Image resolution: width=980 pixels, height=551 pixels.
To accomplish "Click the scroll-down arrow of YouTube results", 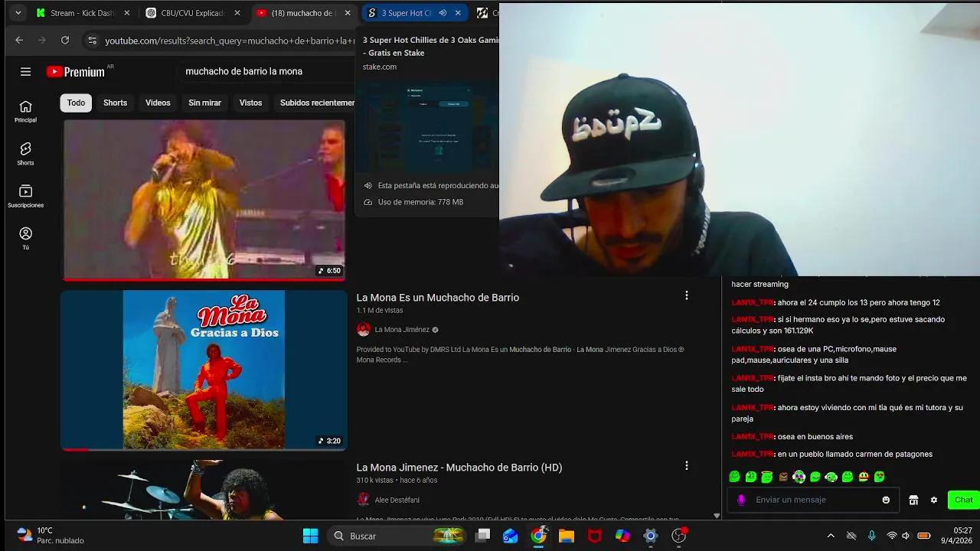I will pyautogui.click(x=717, y=516).
